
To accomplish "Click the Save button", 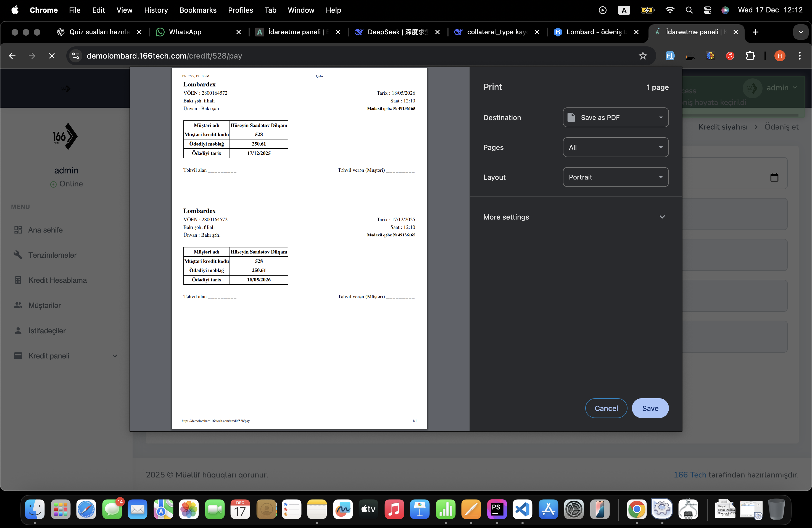I will pyautogui.click(x=650, y=408).
